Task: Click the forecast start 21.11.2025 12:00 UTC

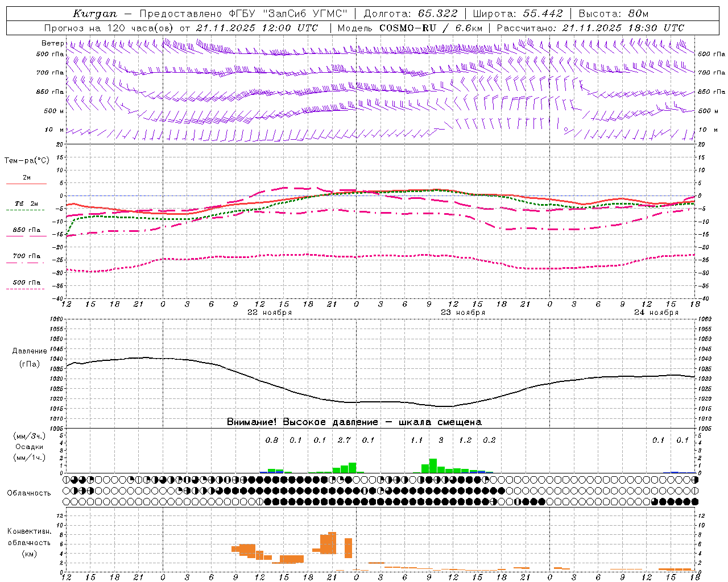Action: [257, 28]
